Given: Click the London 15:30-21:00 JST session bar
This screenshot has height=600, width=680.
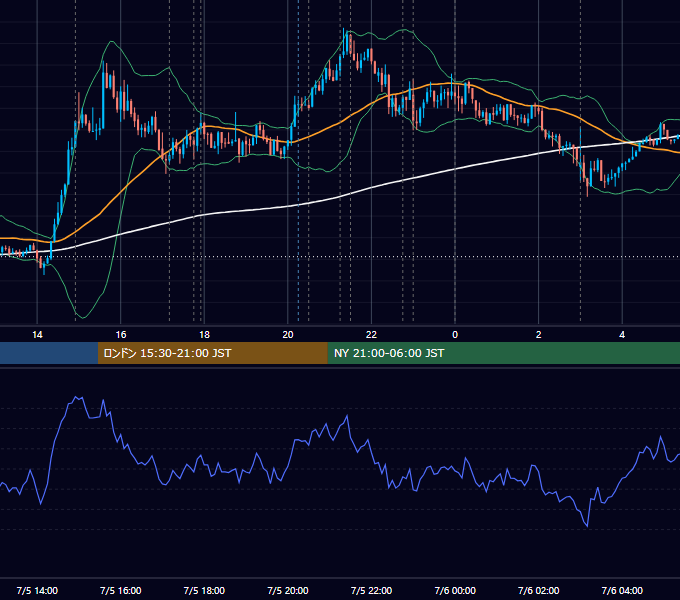Looking at the screenshot, I should [212, 353].
